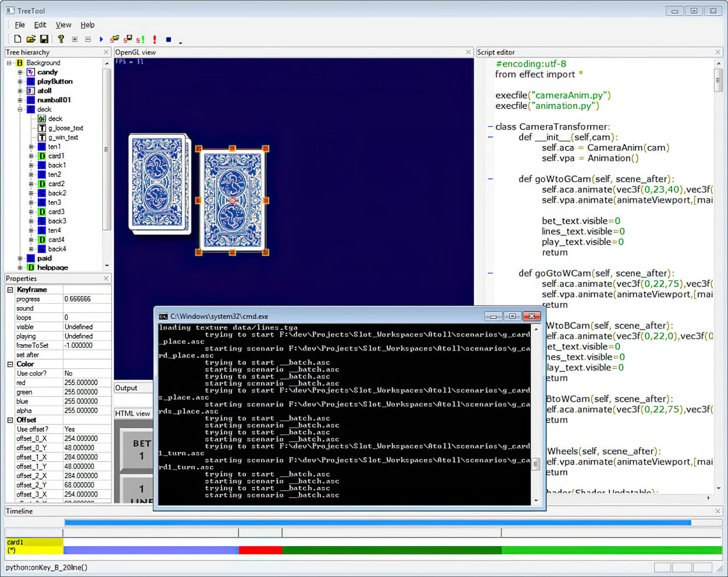Click the green exclamation script icon
Viewport: 728px width, 577px height.
141,39
